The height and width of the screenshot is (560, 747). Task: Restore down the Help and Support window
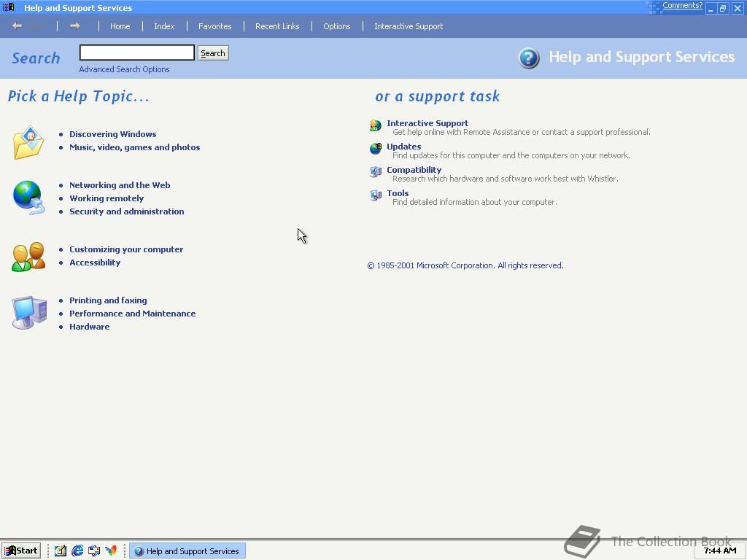(723, 9)
